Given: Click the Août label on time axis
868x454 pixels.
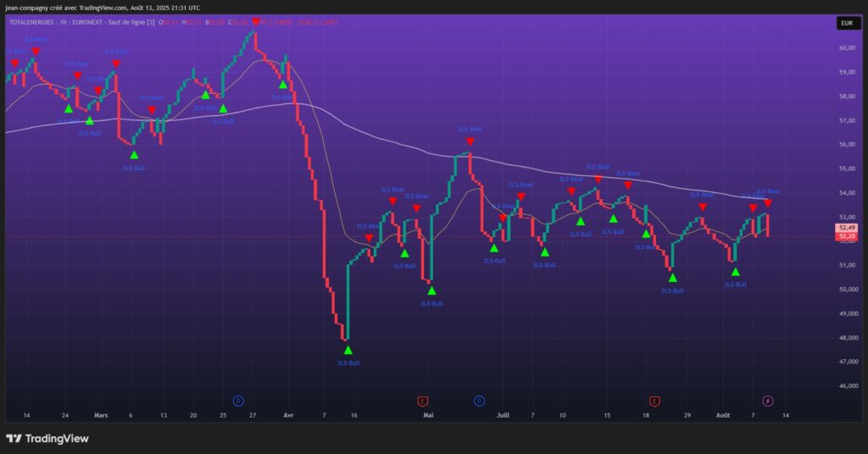Looking at the screenshot, I should coord(723,416).
